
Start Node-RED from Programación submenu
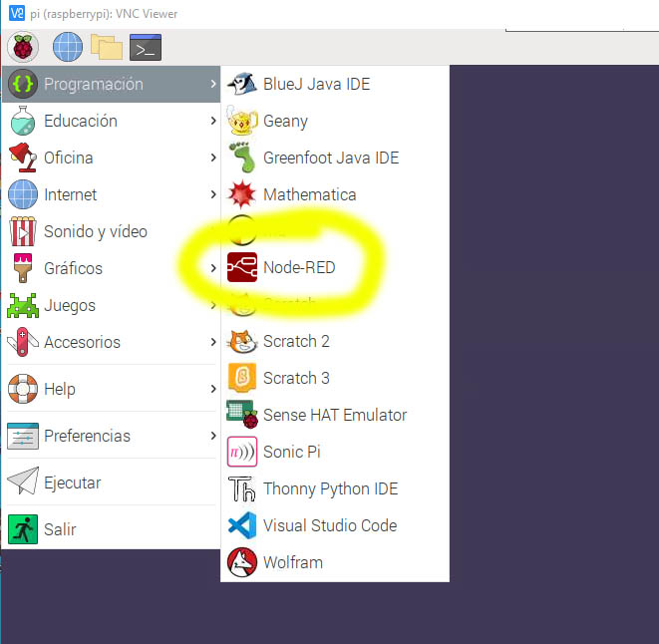coord(335,267)
